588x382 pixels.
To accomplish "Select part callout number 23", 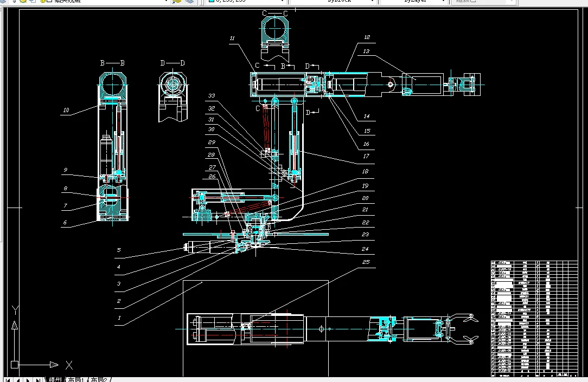I will click(x=365, y=235).
